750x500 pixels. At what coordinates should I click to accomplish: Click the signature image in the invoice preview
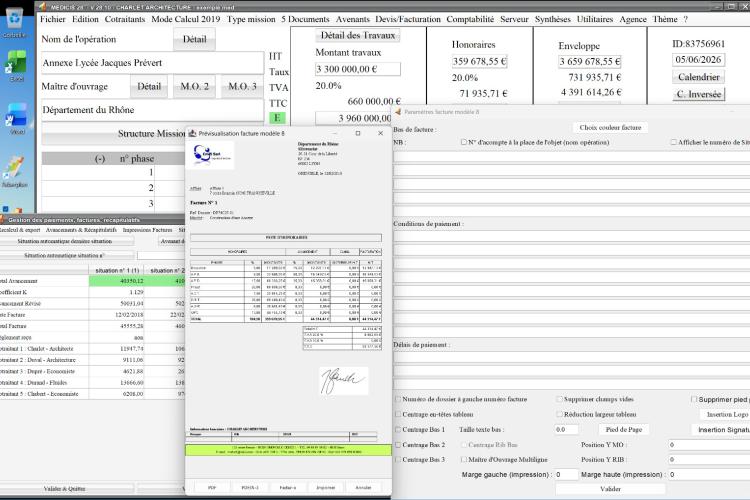coord(344,381)
